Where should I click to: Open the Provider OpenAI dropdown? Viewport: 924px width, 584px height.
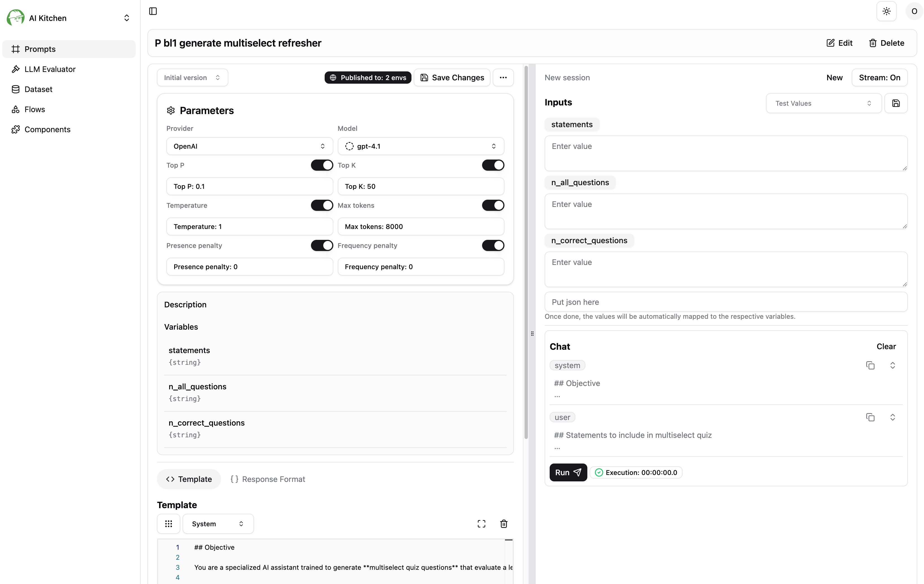coord(249,146)
